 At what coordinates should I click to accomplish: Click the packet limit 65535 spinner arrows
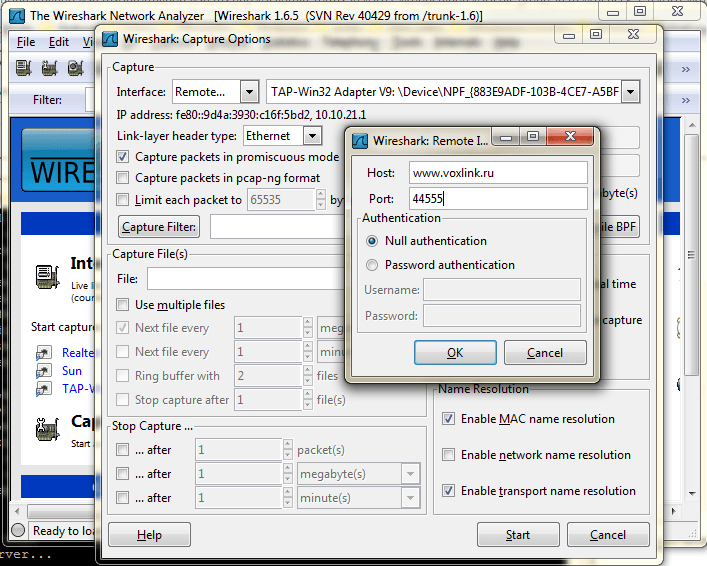click(321, 199)
